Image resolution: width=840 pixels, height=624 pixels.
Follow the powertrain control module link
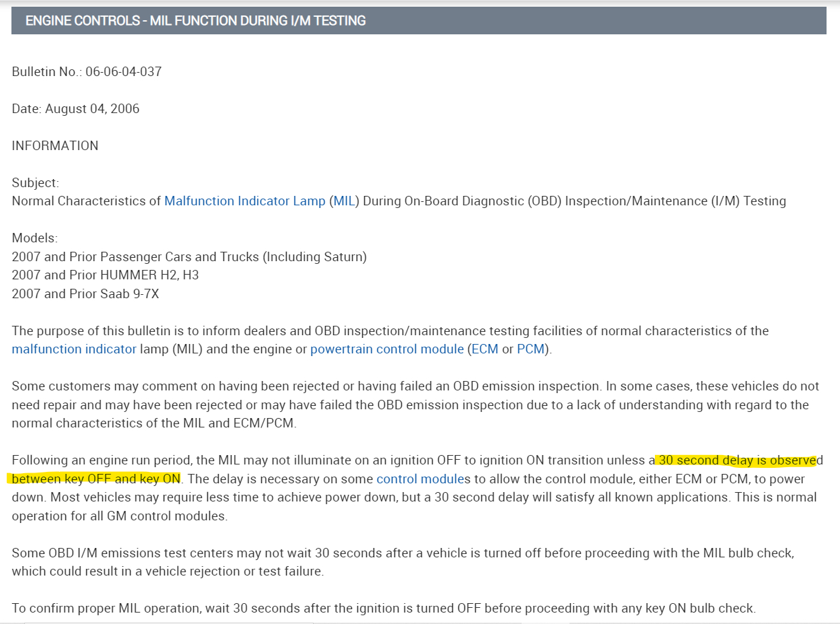coord(387,349)
